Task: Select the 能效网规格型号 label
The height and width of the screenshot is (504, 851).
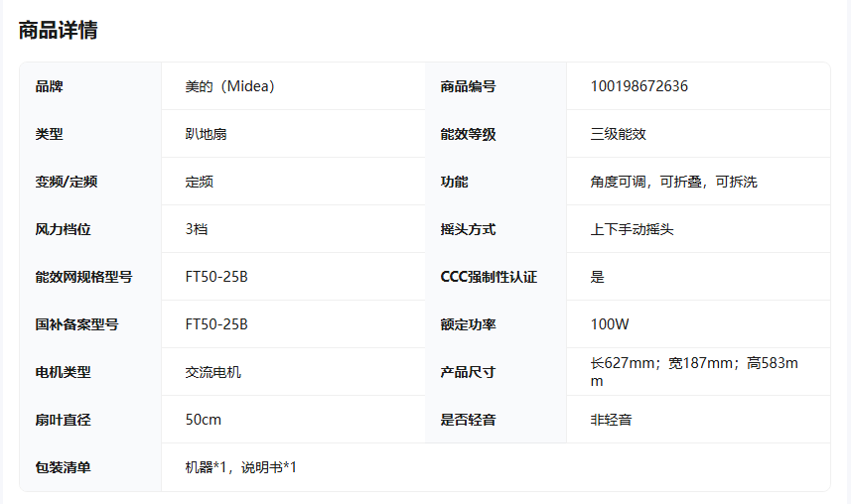Action: tap(83, 277)
